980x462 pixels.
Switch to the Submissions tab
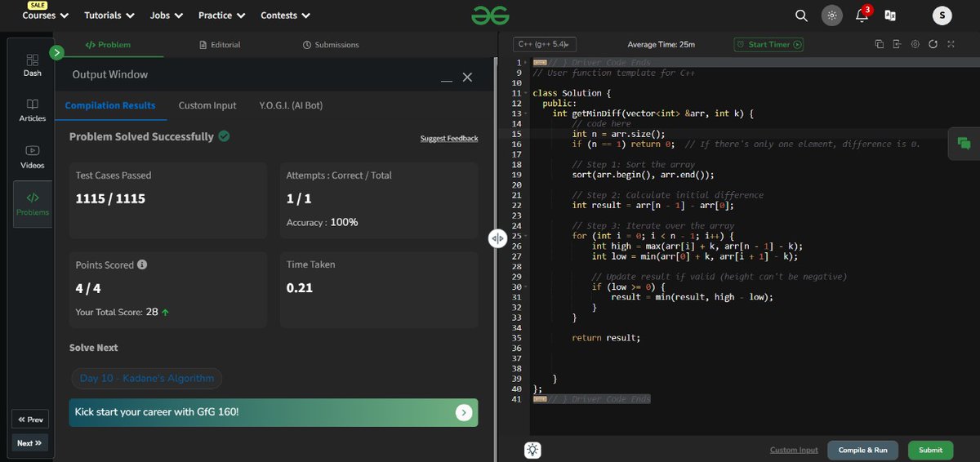tap(331, 45)
